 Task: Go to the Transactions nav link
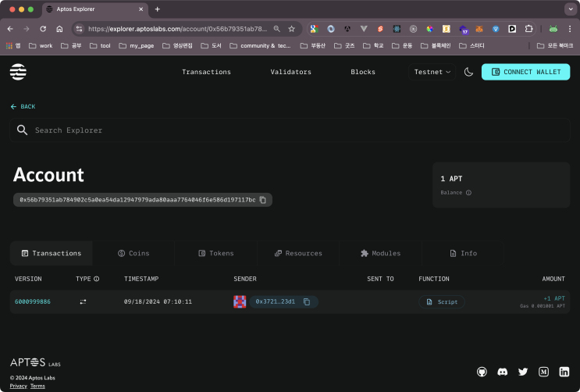pyautogui.click(x=206, y=72)
